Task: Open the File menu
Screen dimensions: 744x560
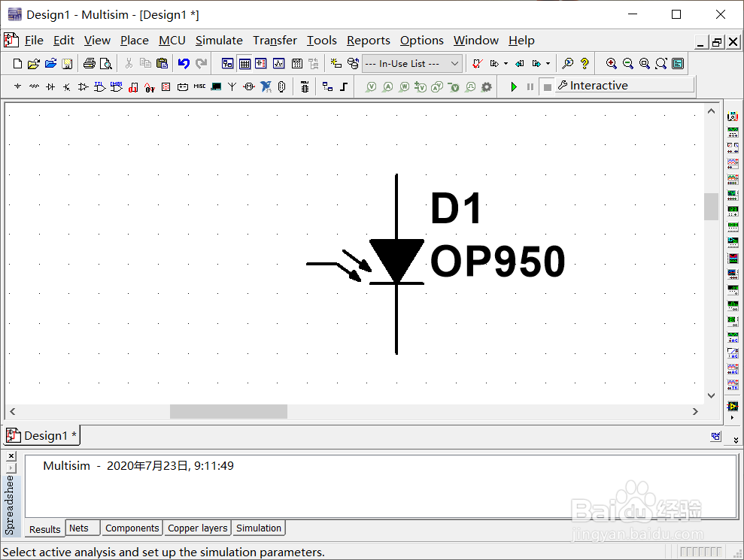Action: 34,41
